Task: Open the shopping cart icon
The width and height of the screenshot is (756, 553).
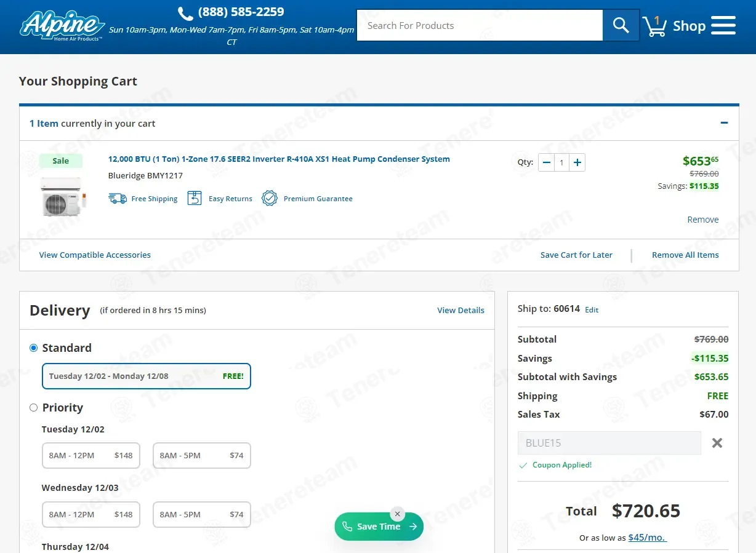Action: (x=654, y=26)
